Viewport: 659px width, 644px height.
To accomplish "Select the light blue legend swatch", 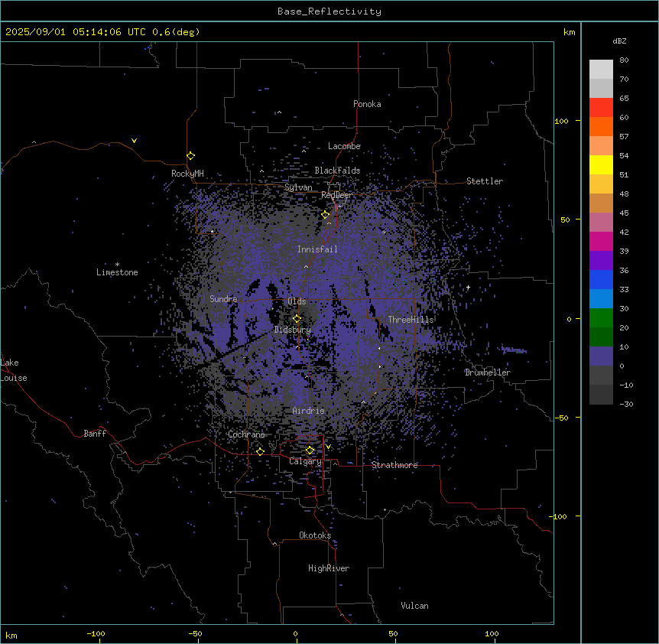I will tap(601, 299).
